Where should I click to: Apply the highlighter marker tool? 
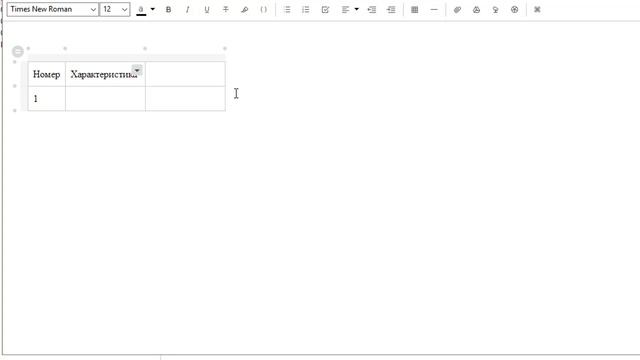point(244,9)
